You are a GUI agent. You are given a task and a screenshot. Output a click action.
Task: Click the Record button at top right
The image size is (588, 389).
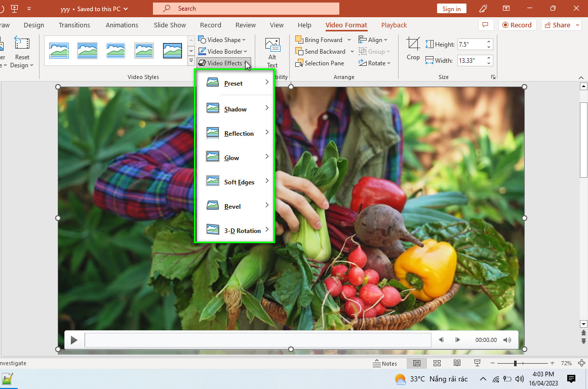[517, 25]
